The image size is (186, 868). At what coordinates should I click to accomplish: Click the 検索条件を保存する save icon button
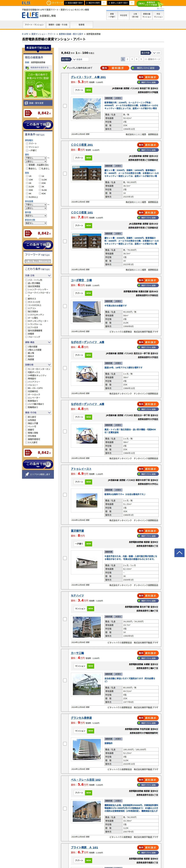coord(38,67)
